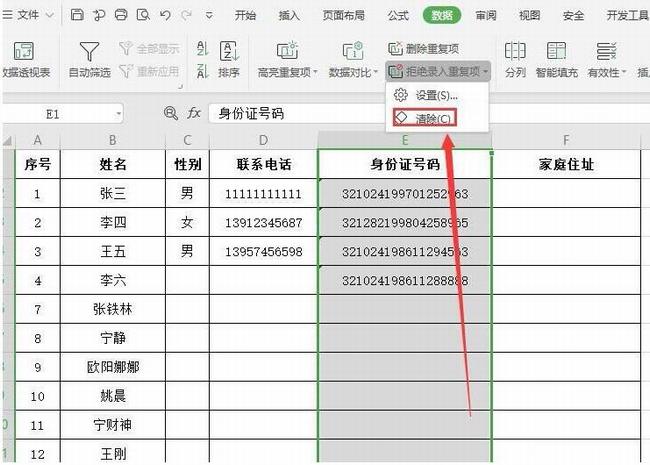
Task: Expand the Name Box dropdown arrow
Action: (x=119, y=114)
